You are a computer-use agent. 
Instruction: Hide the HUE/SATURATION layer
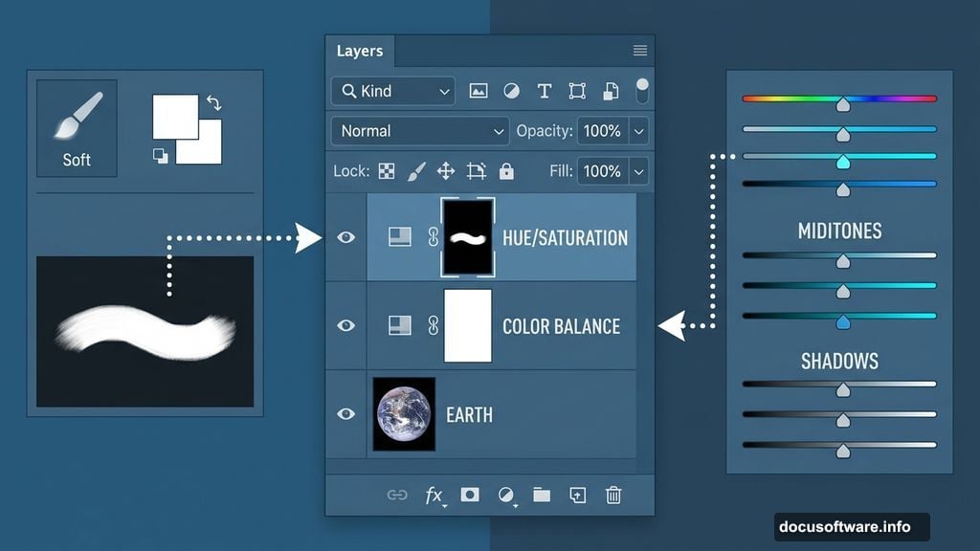point(346,237)
